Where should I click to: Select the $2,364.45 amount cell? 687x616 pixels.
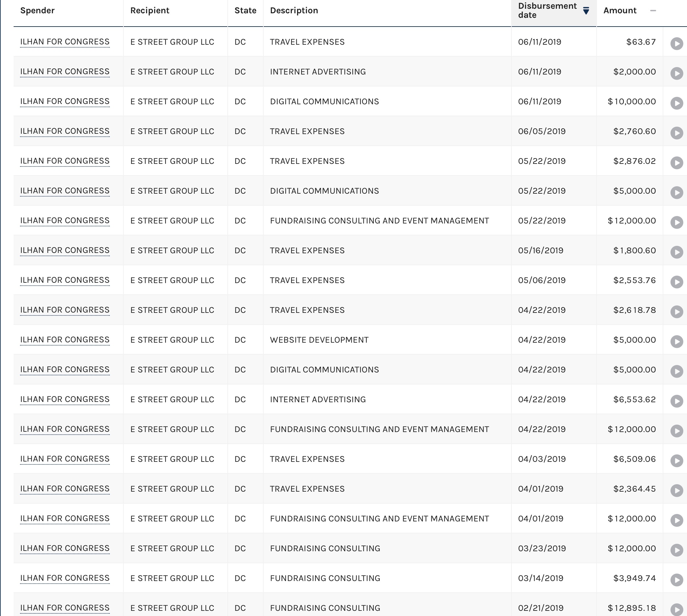coord(634,489)
